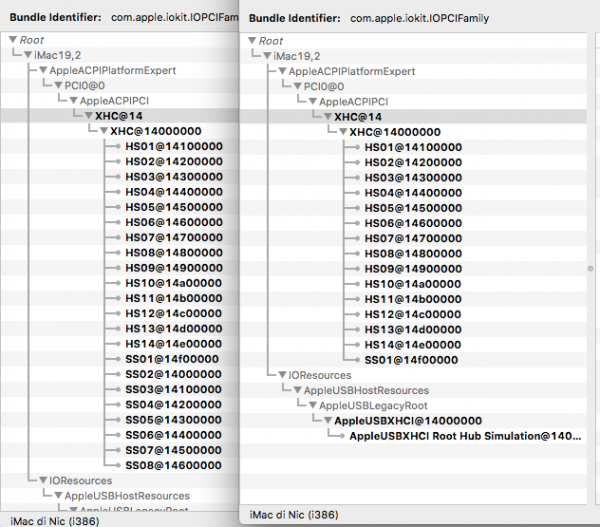Viewport: 600px width, 527px height.
Task: Collapse iMac19,2 triangle in right window
Action: pos(267,56)
